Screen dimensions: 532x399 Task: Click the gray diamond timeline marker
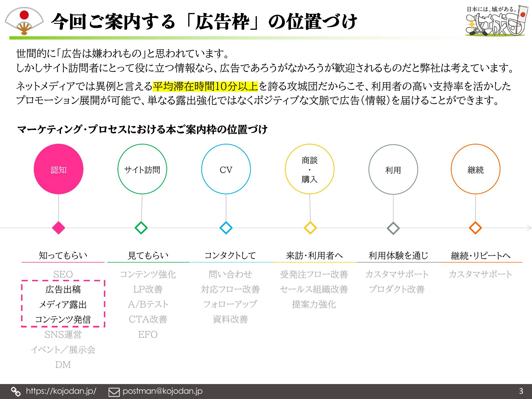pyautogui.click(x=393, y=228)
